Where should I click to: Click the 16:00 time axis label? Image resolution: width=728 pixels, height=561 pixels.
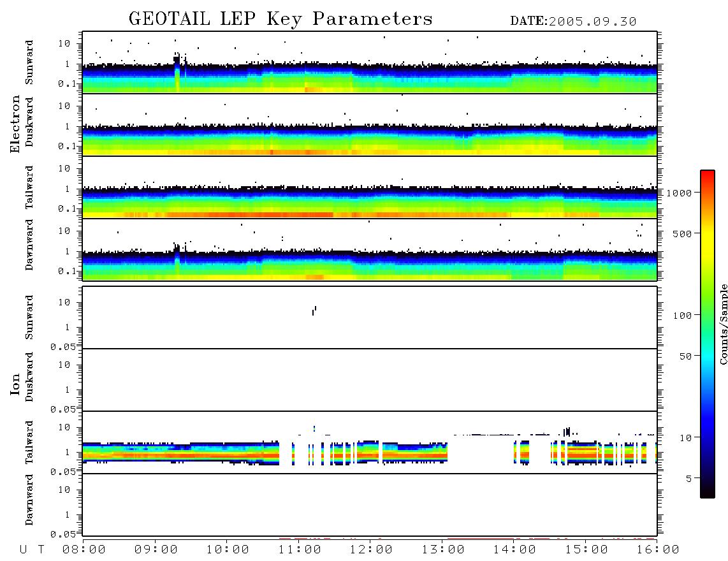(658, 550)
